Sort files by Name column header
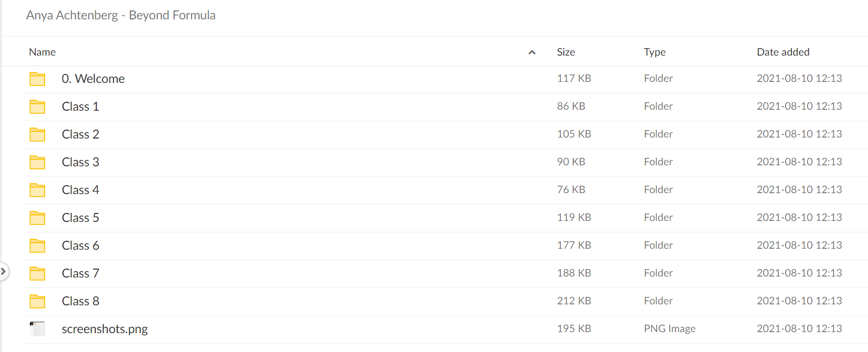The width and height of the screenshot is (868, 352). click(x=42, y=52)
